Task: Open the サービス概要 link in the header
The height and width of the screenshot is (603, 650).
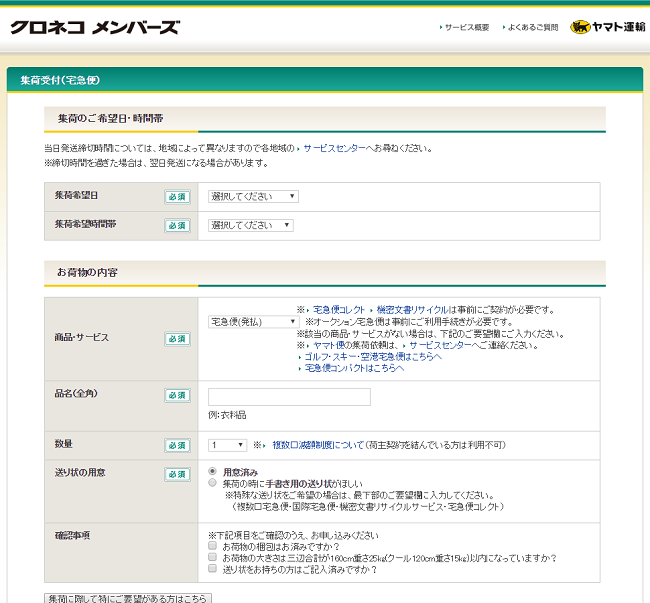Action: point(467,27)
